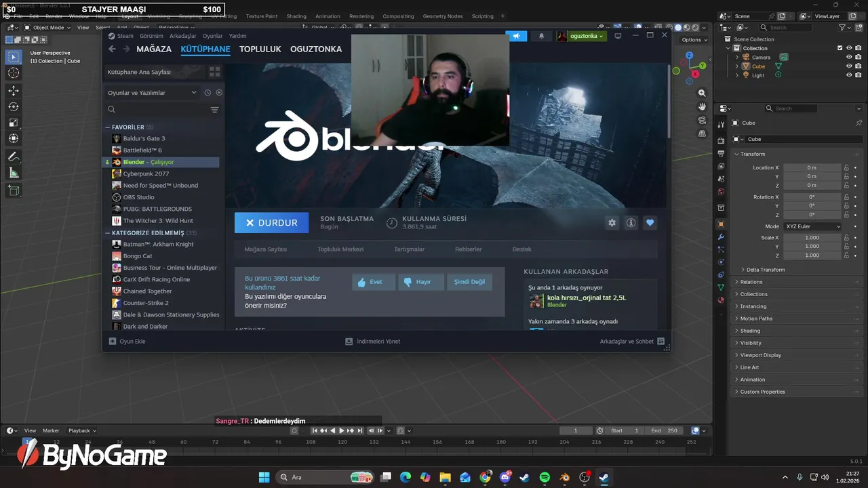Click the Windows Start button

264,477
